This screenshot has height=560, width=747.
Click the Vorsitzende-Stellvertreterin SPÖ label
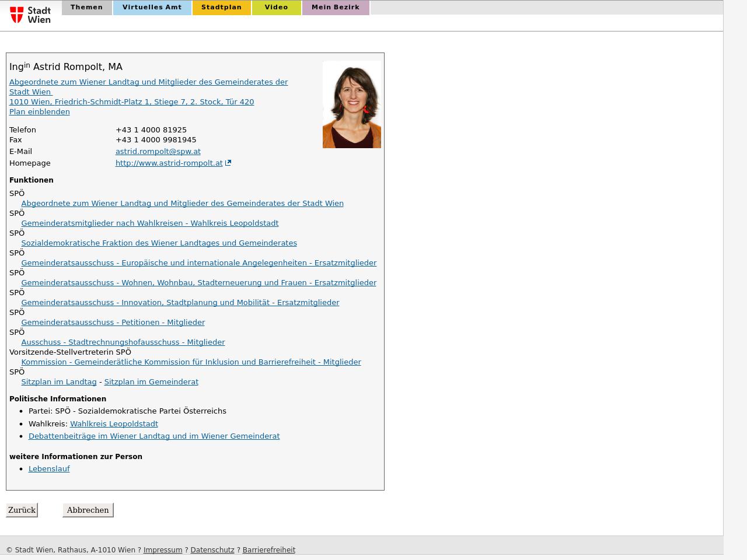click(70, 352)
